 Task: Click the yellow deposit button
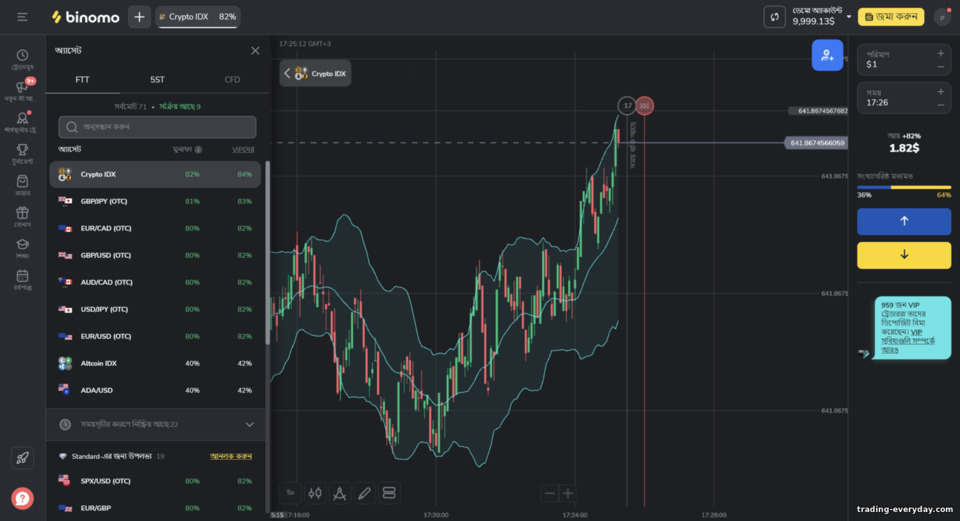click(x=891, y=17)
